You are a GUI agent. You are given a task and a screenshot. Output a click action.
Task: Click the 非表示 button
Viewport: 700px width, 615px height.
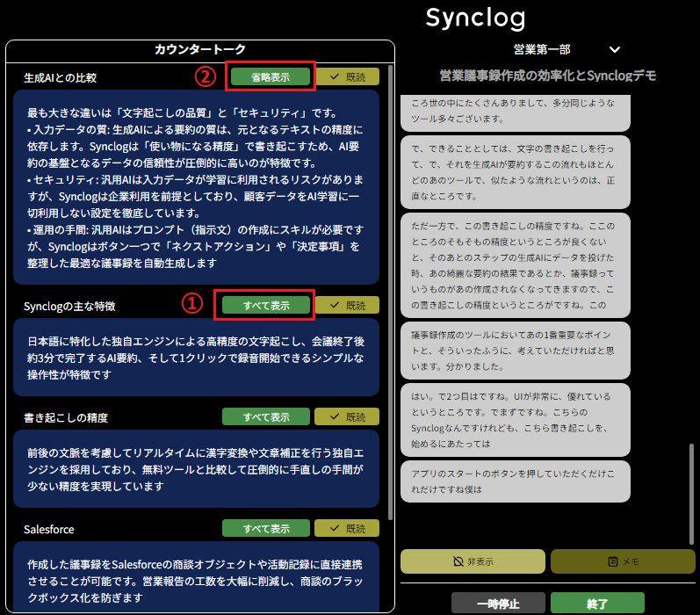point(473,561)
